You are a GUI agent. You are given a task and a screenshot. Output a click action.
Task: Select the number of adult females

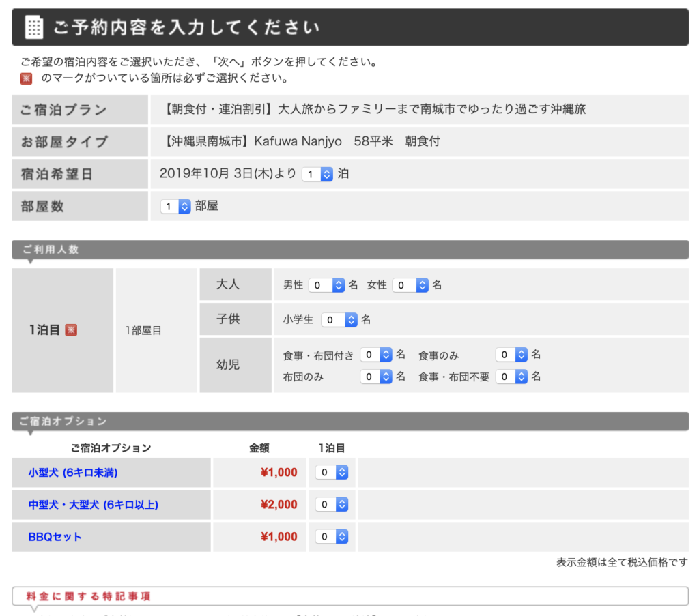[410, 285]
